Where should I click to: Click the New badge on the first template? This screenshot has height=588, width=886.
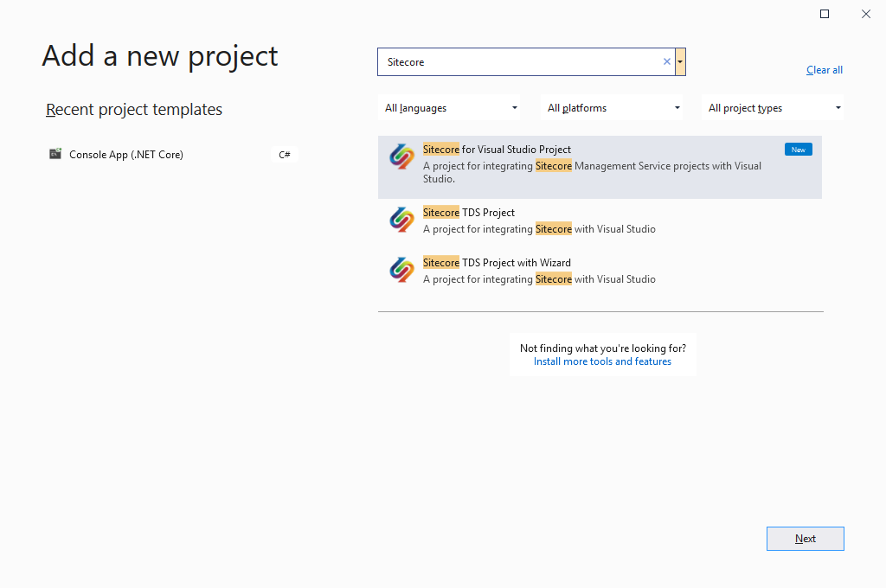click(x=799, y=150)
